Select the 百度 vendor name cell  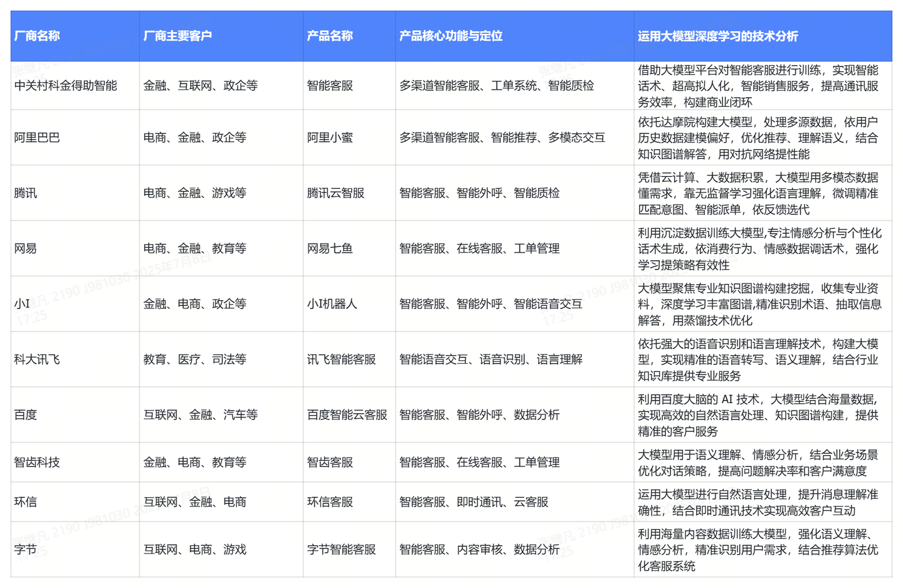click(26, 414)
